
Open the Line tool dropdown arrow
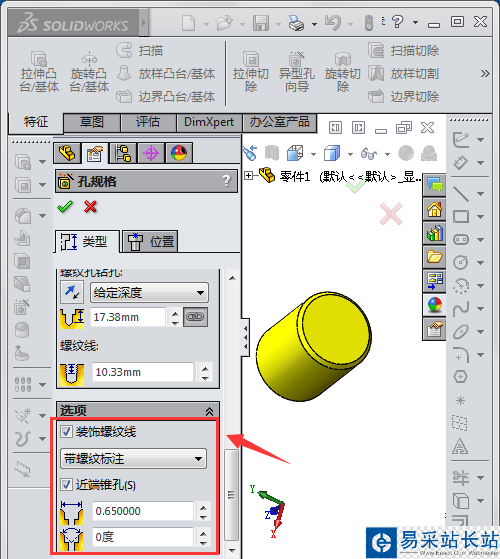pyautogui.click(x=480, y=194)
